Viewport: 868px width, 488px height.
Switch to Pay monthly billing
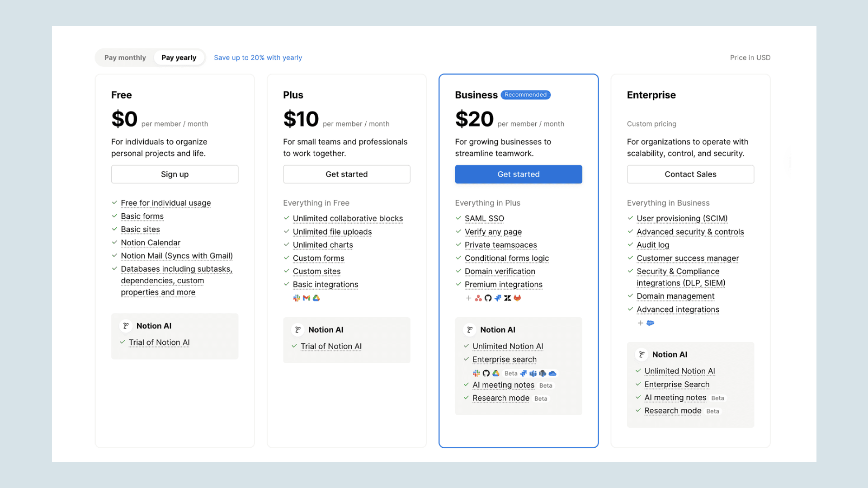pyautogui.click(x=125, y=57)
